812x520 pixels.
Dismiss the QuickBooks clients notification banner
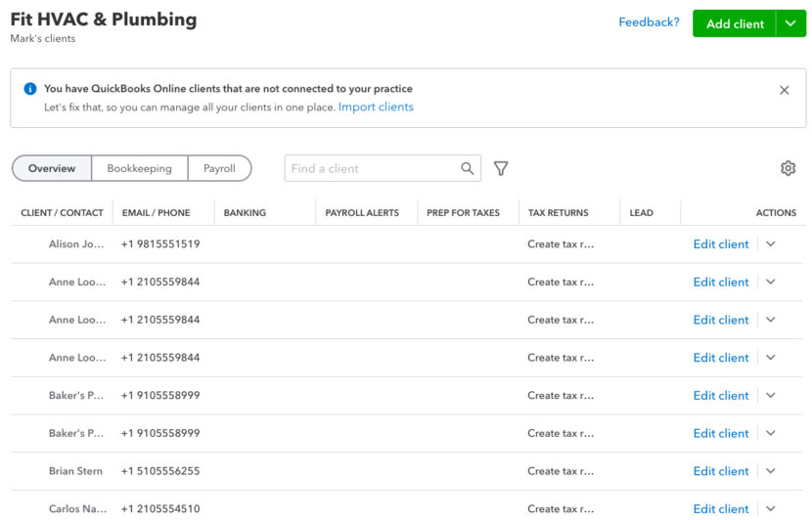(x=784, y=90)
